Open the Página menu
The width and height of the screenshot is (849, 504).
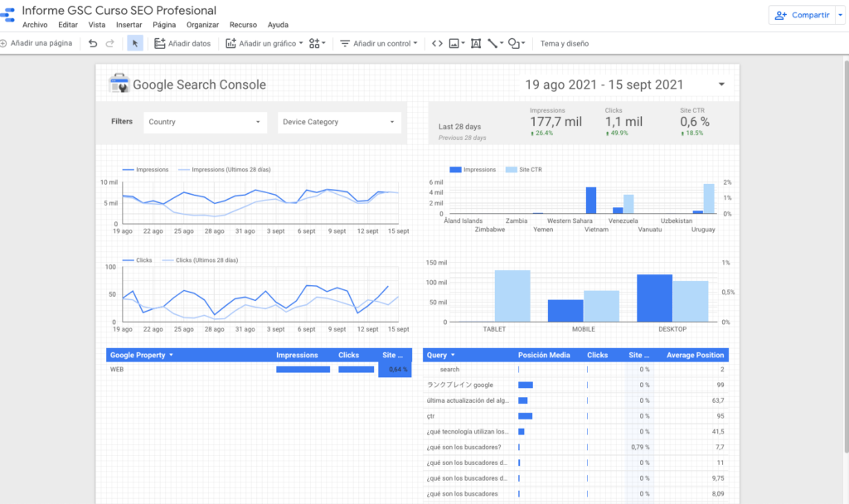(164, 25)
